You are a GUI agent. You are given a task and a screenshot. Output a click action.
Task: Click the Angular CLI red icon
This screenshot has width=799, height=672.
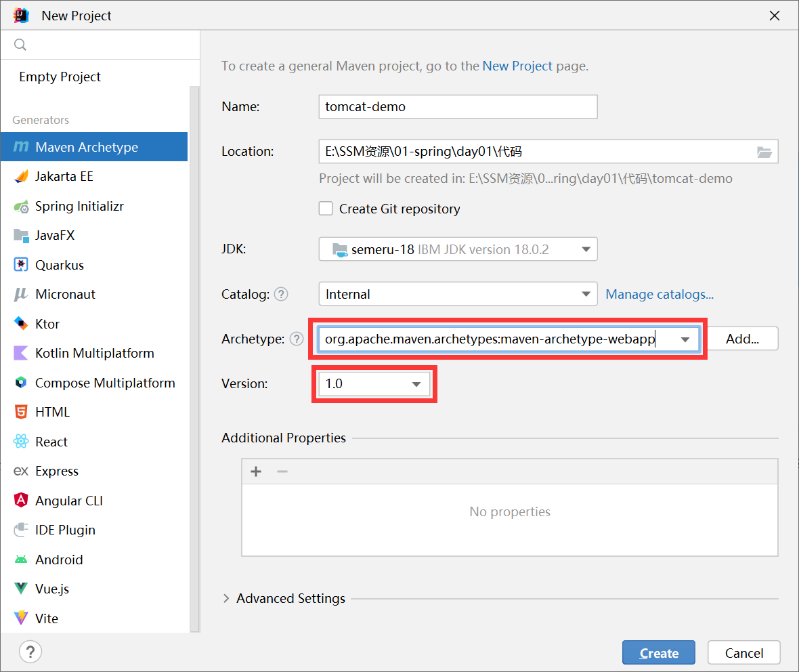coord(21,500)
